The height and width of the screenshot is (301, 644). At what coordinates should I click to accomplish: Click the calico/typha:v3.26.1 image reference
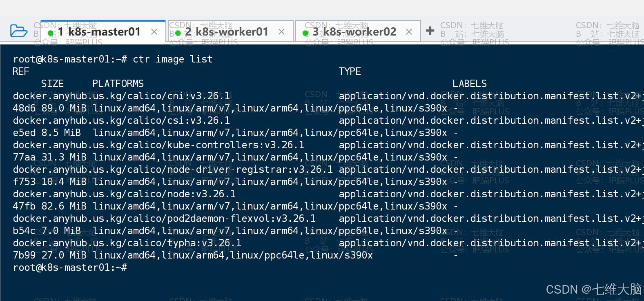tap(127, 243)
